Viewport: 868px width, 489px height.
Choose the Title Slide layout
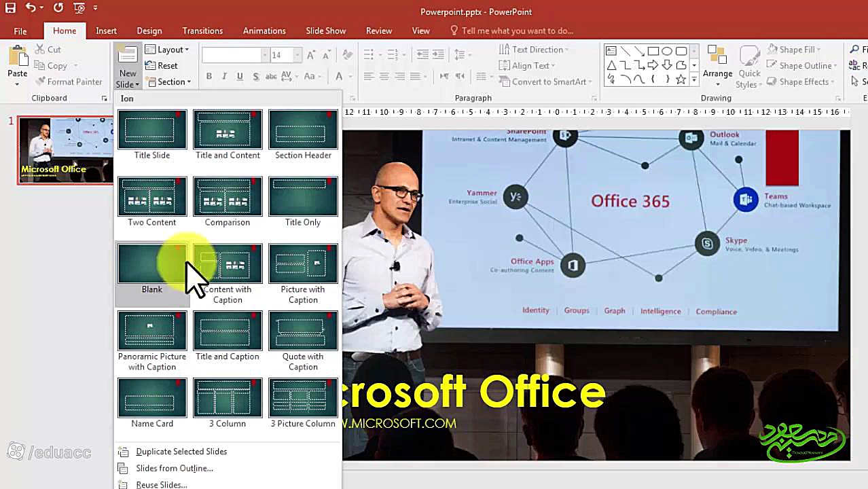tap(152, 135)
